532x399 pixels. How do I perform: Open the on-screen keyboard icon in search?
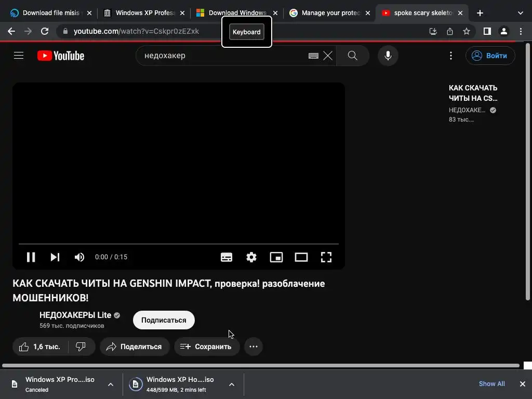click(313, 56)
